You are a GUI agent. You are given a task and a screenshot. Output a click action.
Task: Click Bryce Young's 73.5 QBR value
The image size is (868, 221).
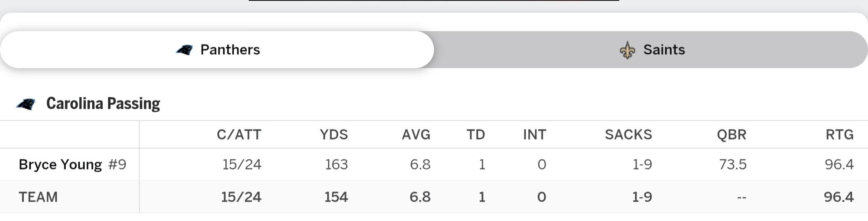(732, 164)
